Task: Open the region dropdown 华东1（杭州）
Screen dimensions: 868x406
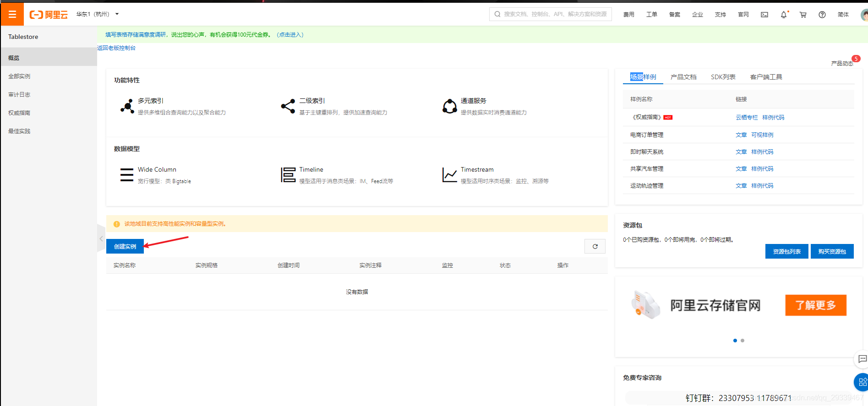Action: (x=97, y=14)
